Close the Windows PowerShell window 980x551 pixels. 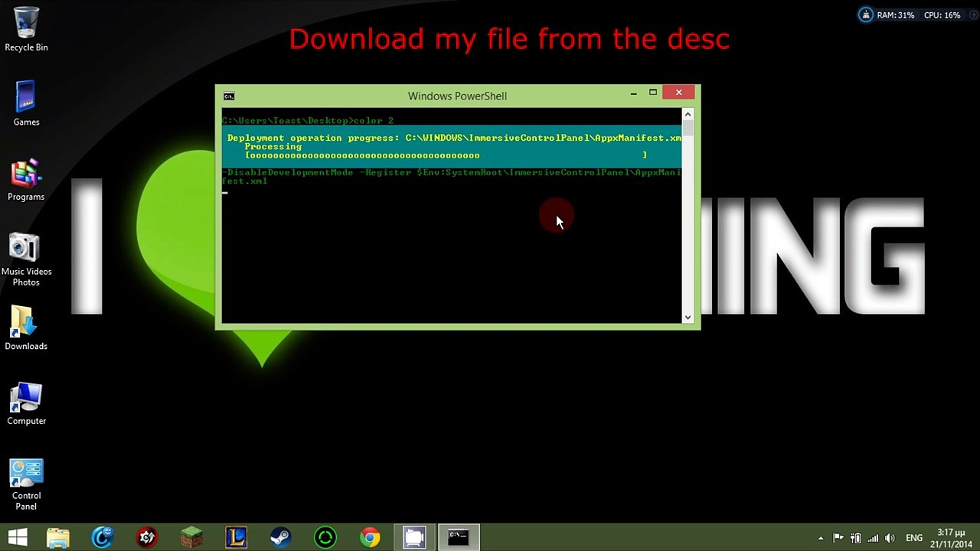click(678, 93)
